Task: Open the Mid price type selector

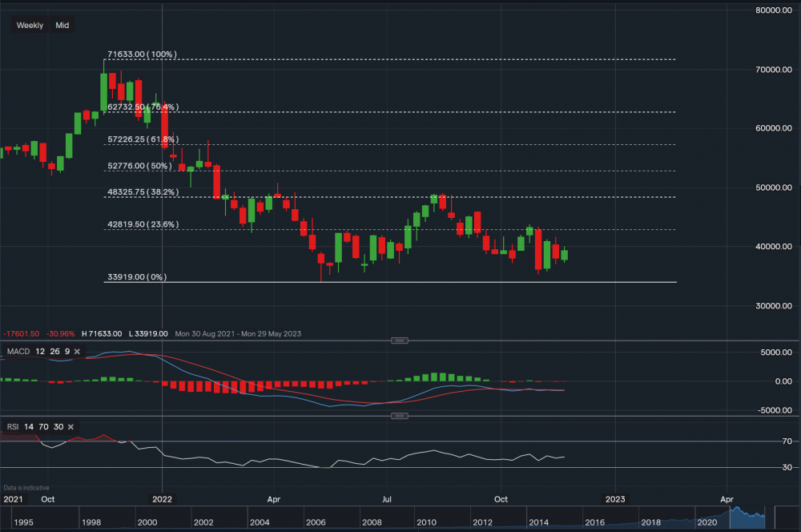Action: point(62,26)
